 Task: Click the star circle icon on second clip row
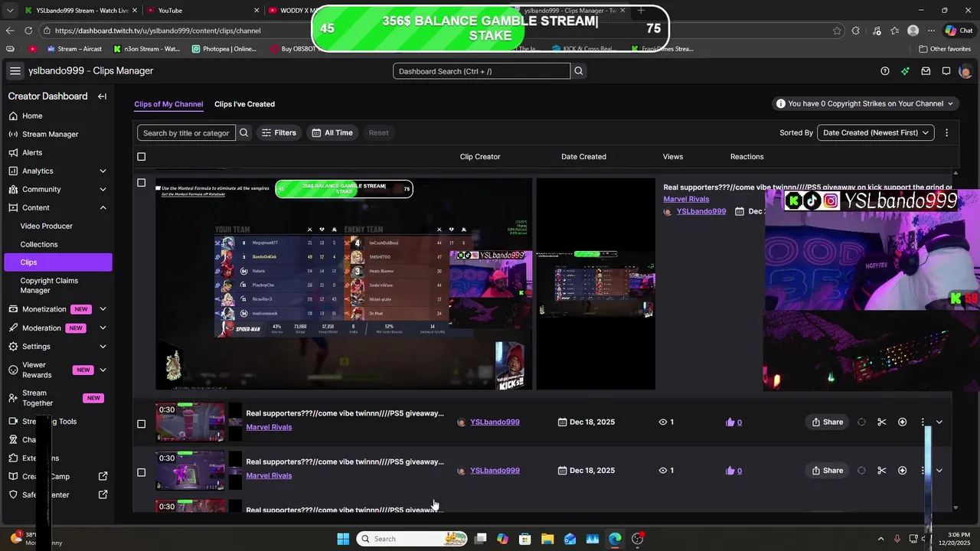[902, 471]
